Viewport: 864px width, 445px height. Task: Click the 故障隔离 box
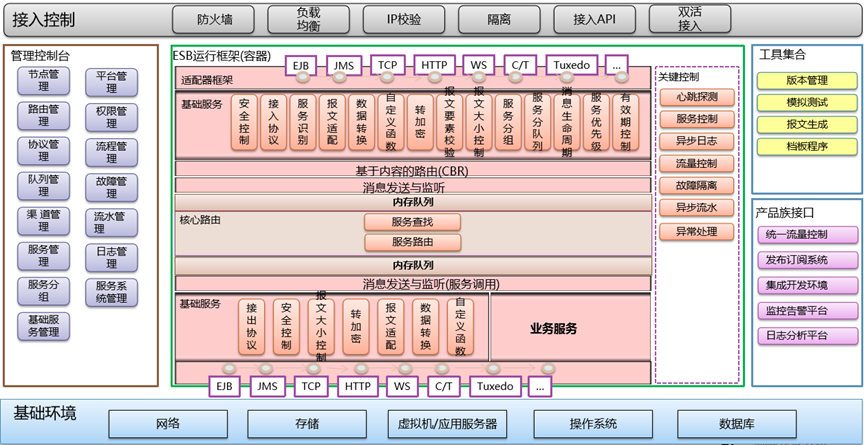[696, 186]
